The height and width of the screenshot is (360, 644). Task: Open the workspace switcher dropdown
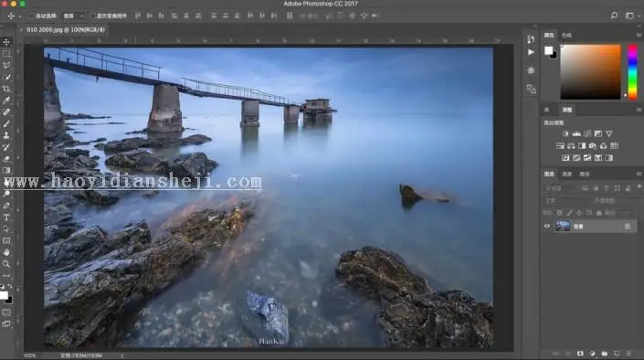(x=632, y=16)
